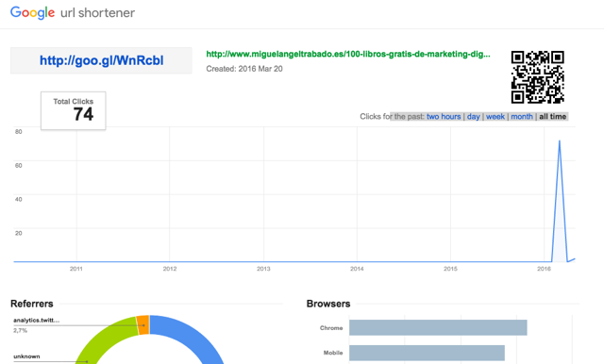Screen dimensions: 604x364
Task: Open the goo.gl/WnRcbl short link
Action: (x=101, y=60)
